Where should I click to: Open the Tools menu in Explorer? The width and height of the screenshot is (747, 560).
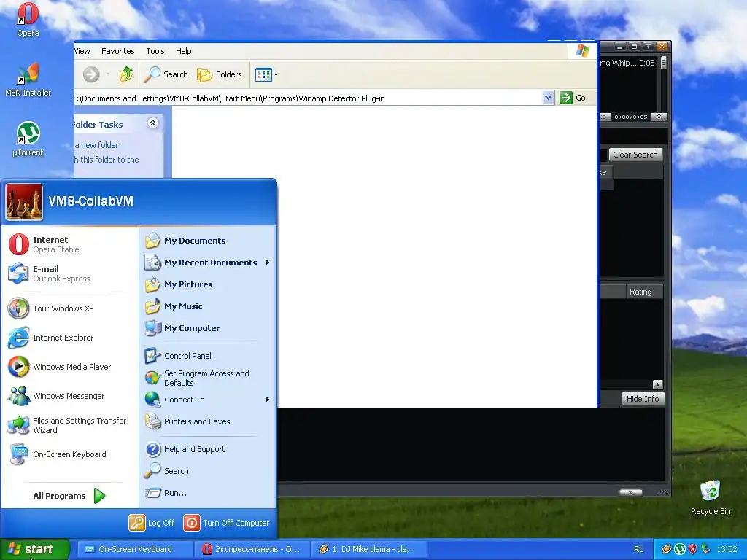point(155,51)
